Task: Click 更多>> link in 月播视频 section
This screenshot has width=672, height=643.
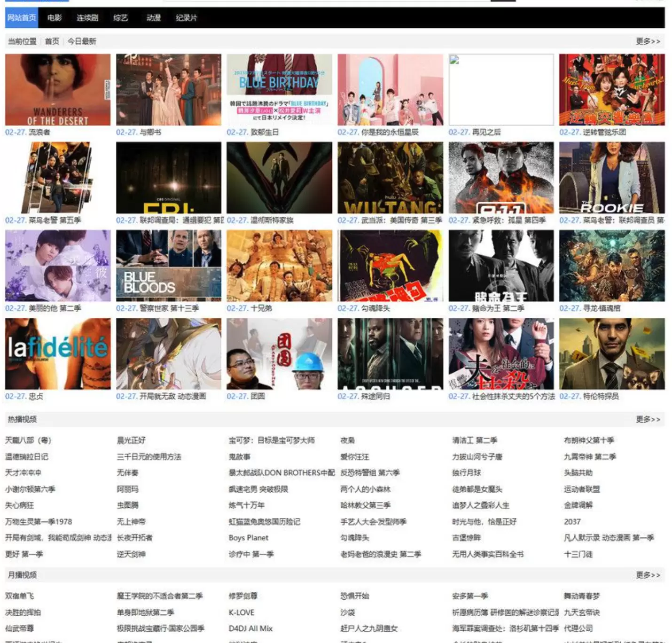Action: point(648,575)
